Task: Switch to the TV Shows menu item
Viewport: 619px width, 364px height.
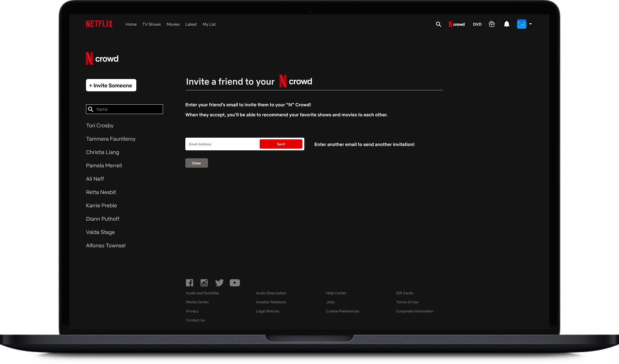Action: [151, 24]
